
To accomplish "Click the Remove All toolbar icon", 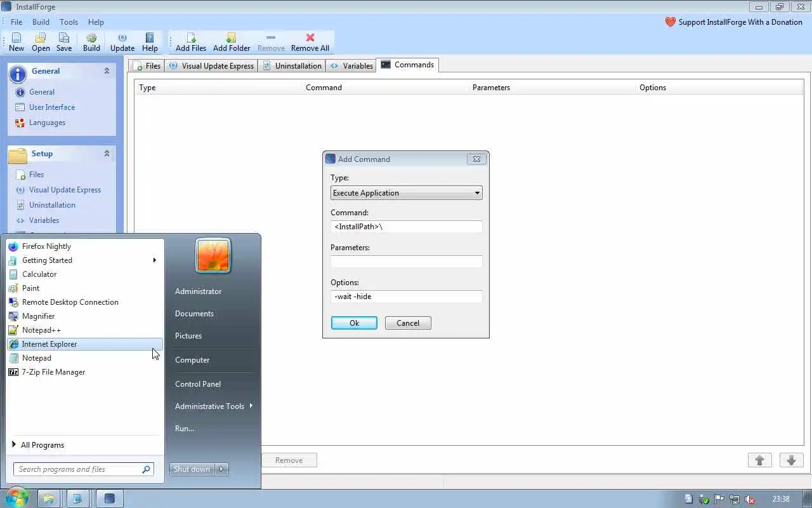I will point(310,42).
